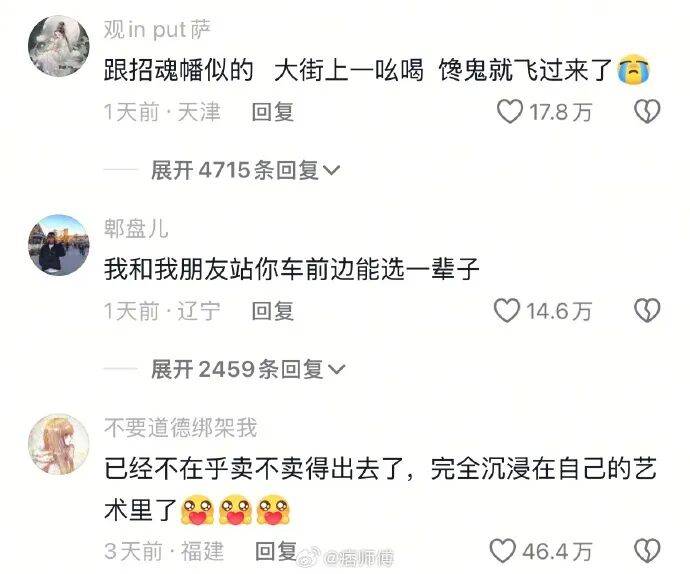Click the chevron beside 展开2459条回复
This screenshot has width=690, height=574.
point(337,370)
